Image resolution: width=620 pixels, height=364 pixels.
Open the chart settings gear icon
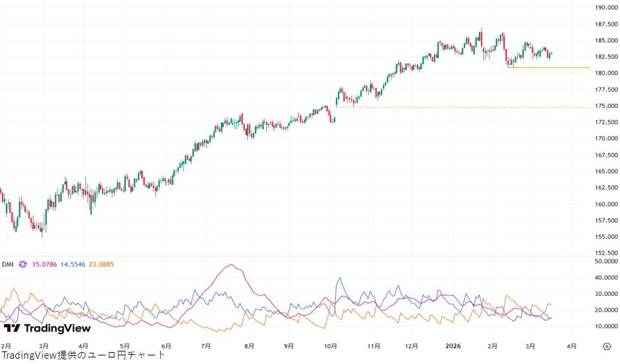[x=606, y=345]
